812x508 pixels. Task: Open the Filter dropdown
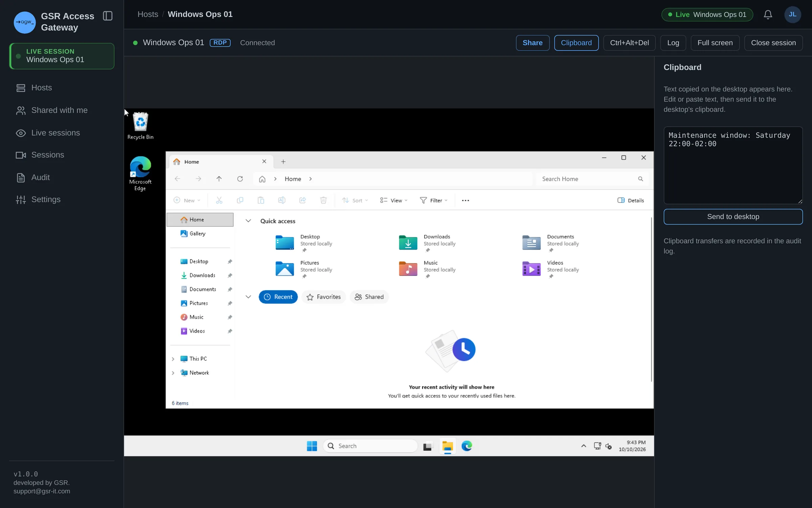click(434, 200)
